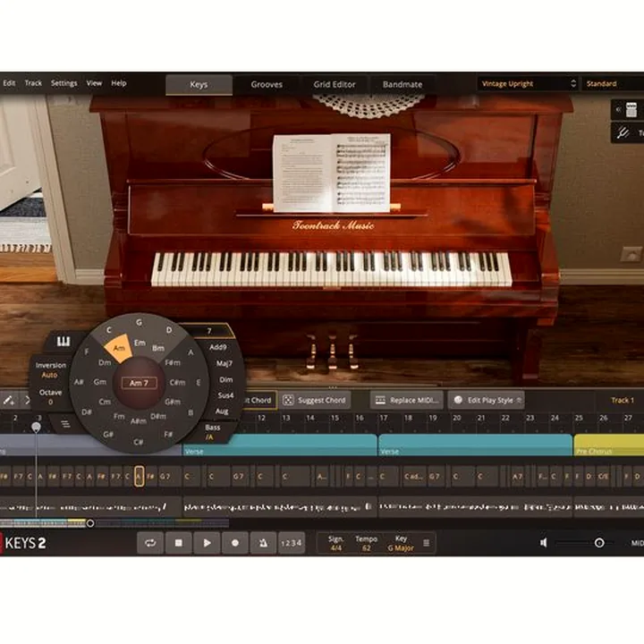Click bar 20 on the timeline ruler
This screenshot has width=644, height=644.
tap(456, 418)
